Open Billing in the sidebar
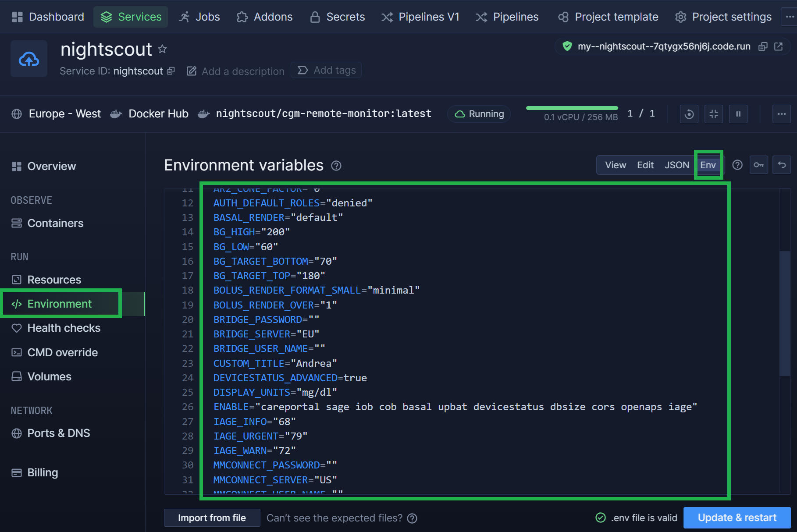 click(x=35, y=472)
